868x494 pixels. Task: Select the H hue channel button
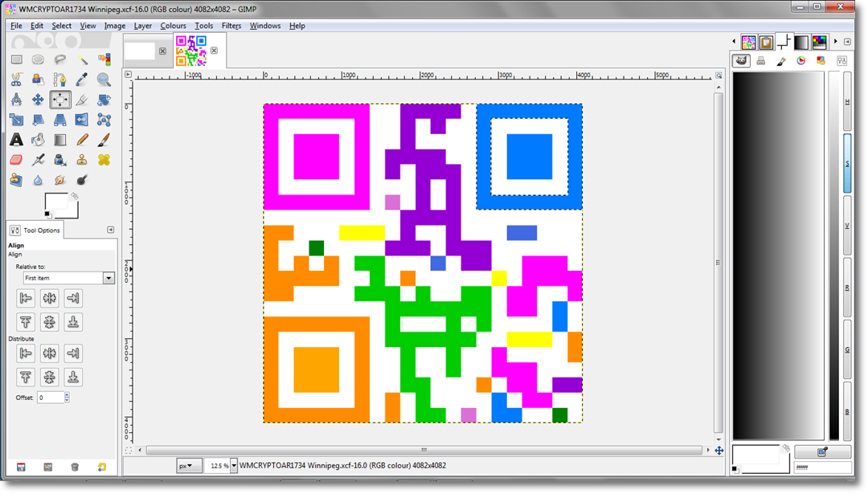click(848, 101)
